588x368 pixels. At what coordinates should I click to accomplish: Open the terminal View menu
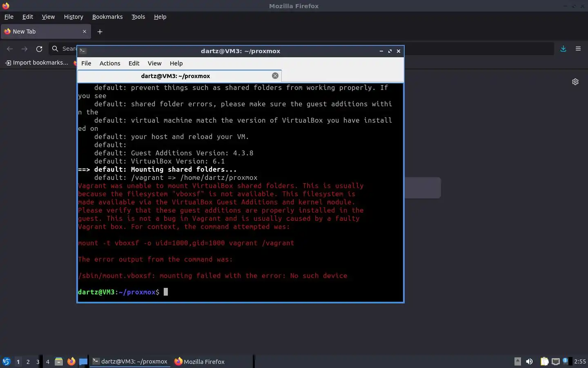[x=154, y=63]
